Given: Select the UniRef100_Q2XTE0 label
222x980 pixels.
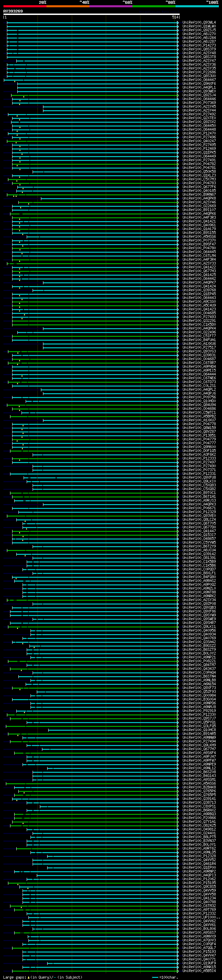Looking at the screenshot, I should pyautogui.click(x=199, y=118).
